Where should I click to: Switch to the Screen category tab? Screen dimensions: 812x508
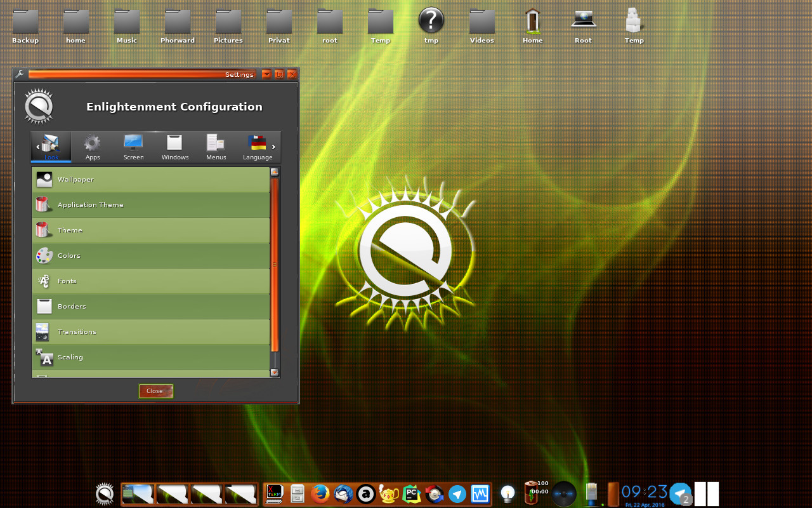133,147
